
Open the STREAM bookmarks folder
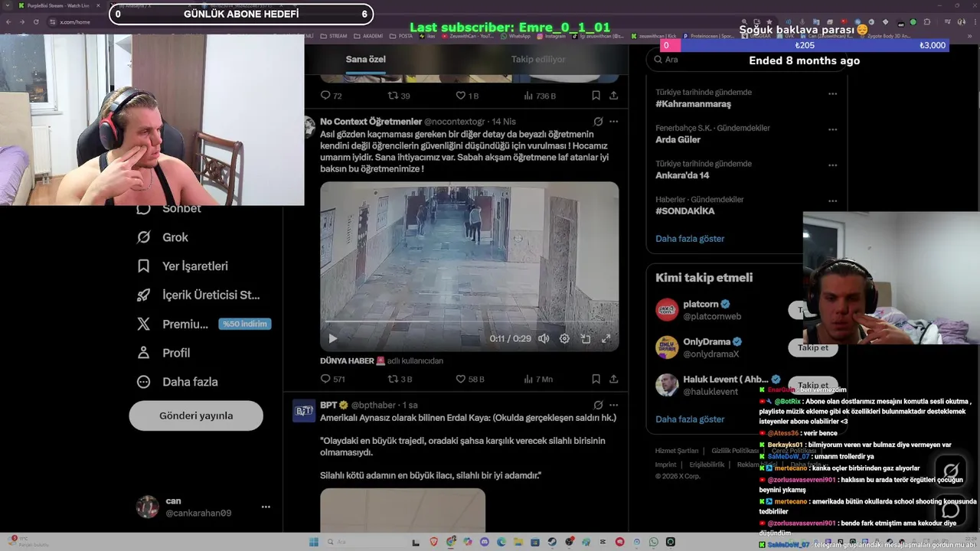(334, 36)
